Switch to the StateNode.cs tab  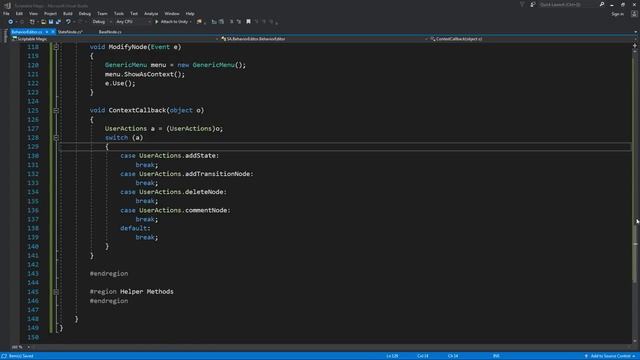70,32
